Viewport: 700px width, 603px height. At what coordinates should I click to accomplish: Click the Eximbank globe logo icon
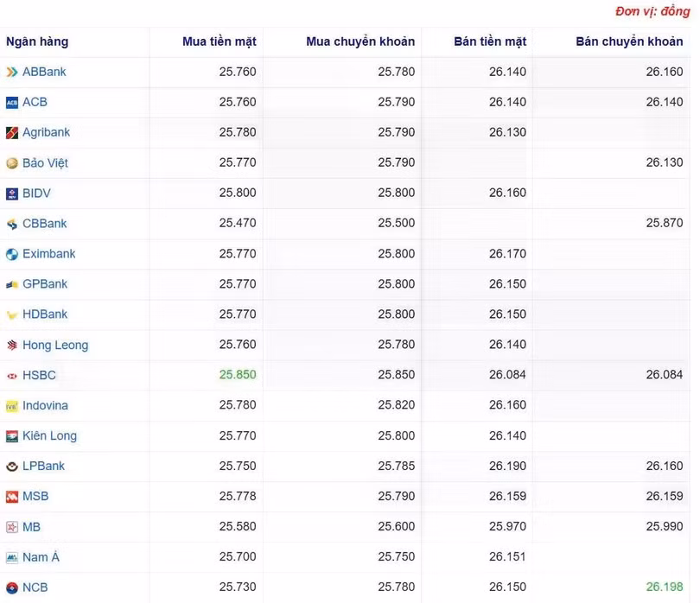pos(12,254)
